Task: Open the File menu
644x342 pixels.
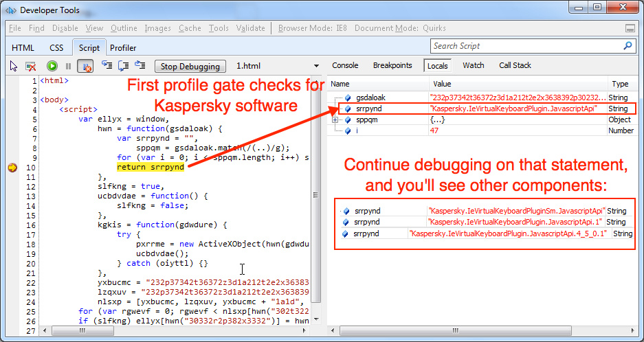Action: coord(15,28)
